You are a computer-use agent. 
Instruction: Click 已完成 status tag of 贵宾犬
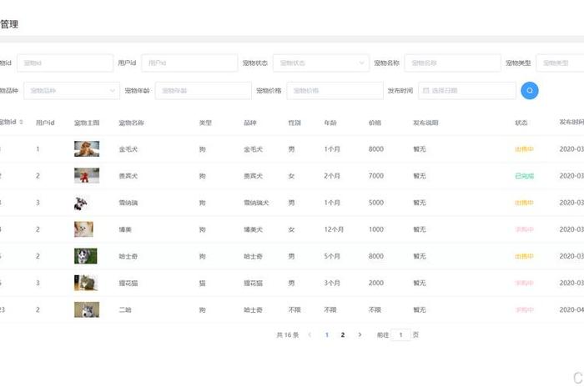[x=524, y=176]
